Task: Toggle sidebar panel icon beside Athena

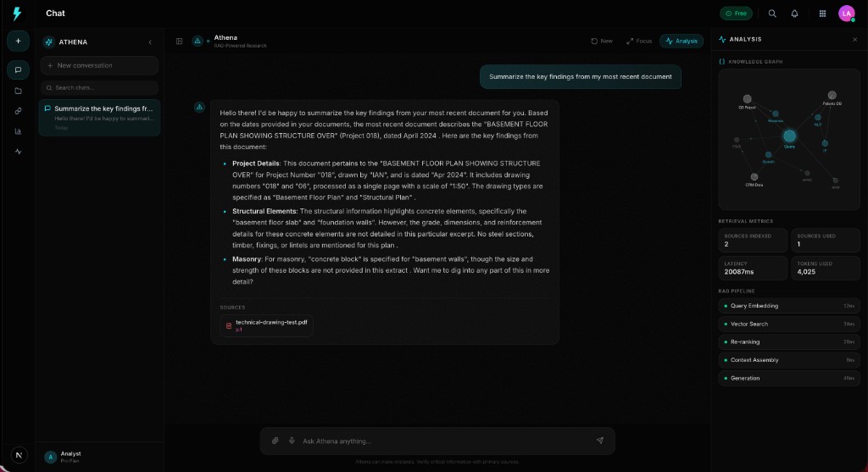Action: click(x=180, y=41)
